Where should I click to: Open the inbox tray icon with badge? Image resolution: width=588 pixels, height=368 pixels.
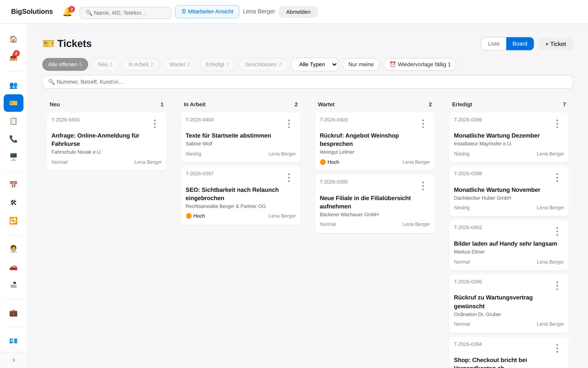(14, 57)
